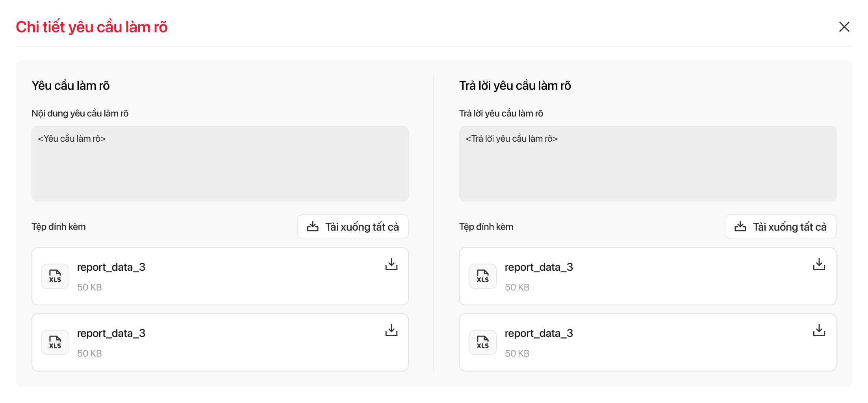Screen dimensions: 868x403
Task: Open first report_data_3 filename in 'Yêu cầu làm rõ' section
Action: [x=111, y=267]
